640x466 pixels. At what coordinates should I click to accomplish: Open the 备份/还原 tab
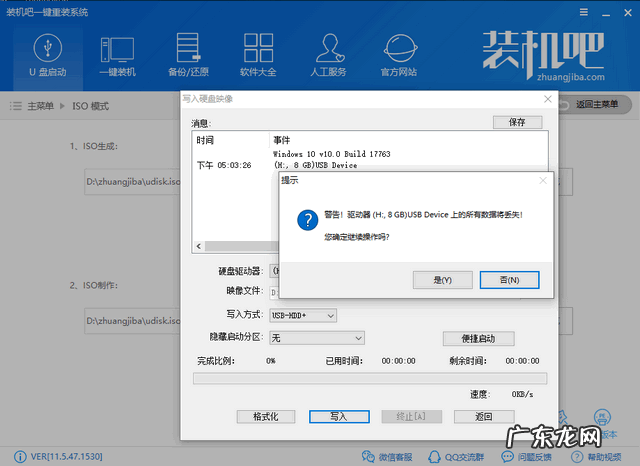tap(188, 56)
